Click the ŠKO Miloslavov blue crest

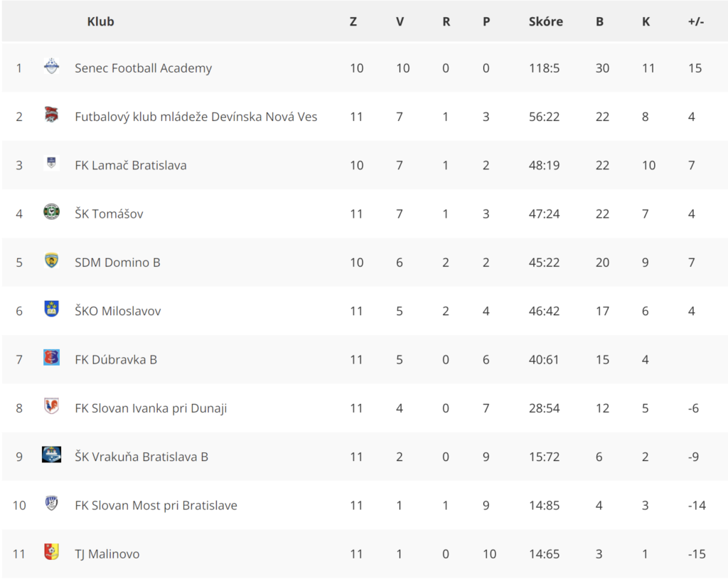[x=51, y=309]
